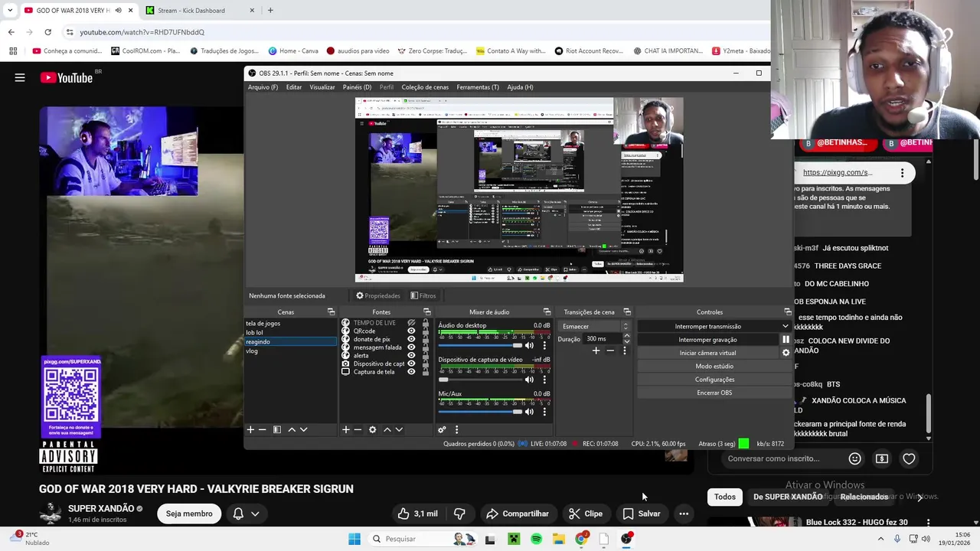Enable Modo estúdio
Image resolution: width=980 pixels, height=551 pixels.
click(714, 366)
